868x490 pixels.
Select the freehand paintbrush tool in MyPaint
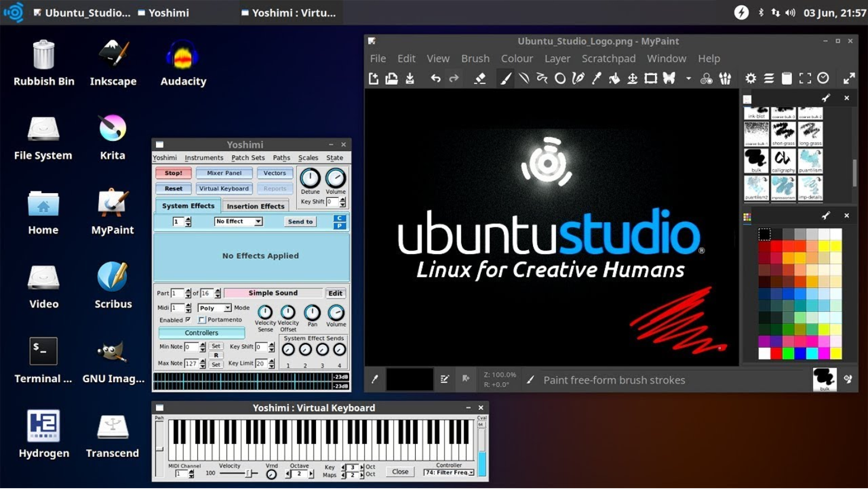pyautogui.click(x=506, y=78)
